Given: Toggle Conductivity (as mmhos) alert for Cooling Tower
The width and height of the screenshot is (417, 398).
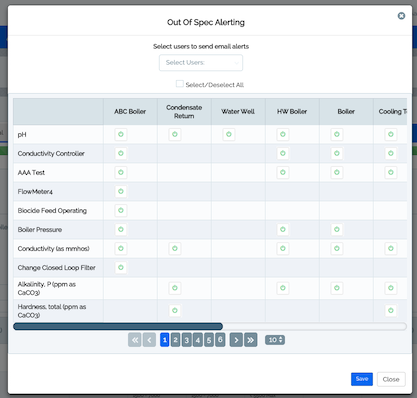Looking at the screenshot, I should 391,248.
